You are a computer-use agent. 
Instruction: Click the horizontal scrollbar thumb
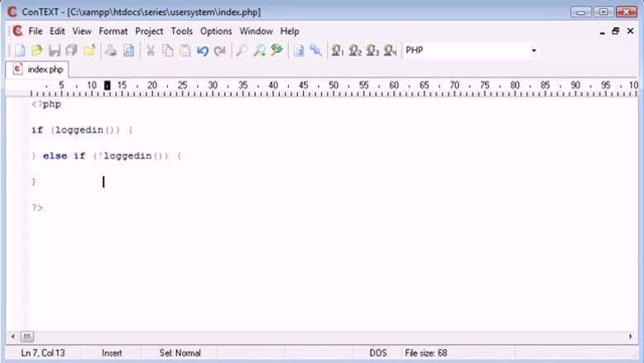coord(27,336)
